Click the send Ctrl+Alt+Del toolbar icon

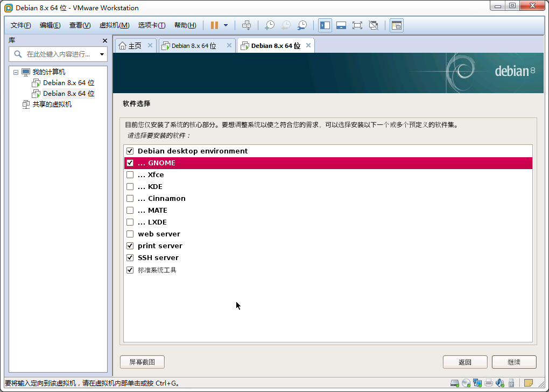click(x=247, y=25)
